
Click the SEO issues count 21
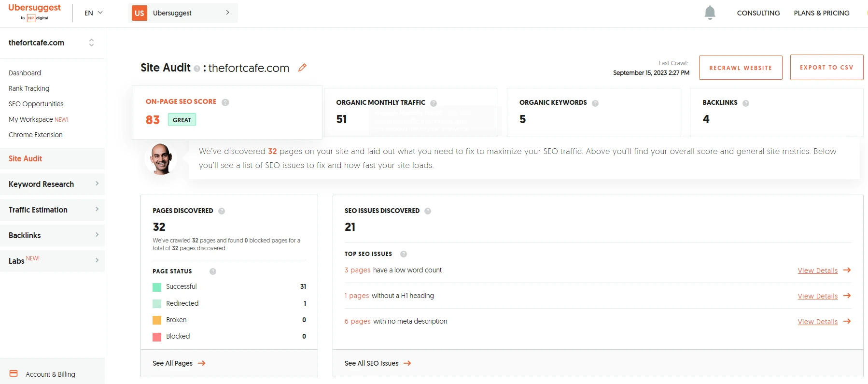pos(350,227)
